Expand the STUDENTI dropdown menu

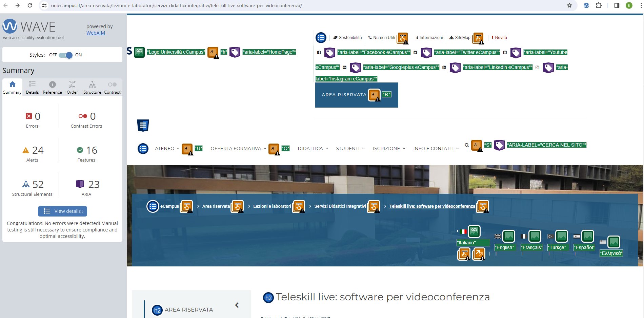pos(350,149)
